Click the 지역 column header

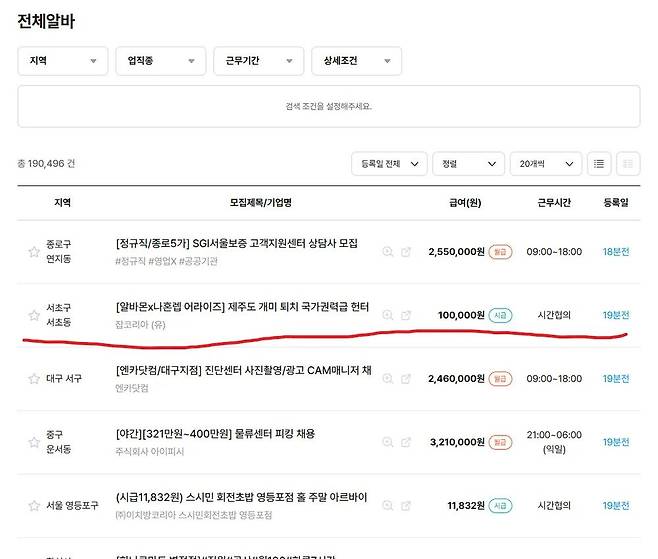coord(62,203)
